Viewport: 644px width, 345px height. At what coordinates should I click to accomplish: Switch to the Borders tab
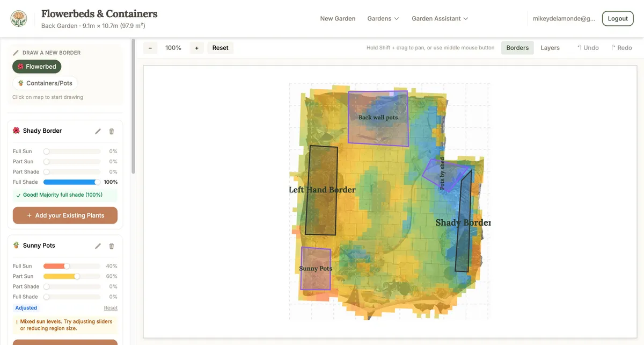tap(517, 47)
